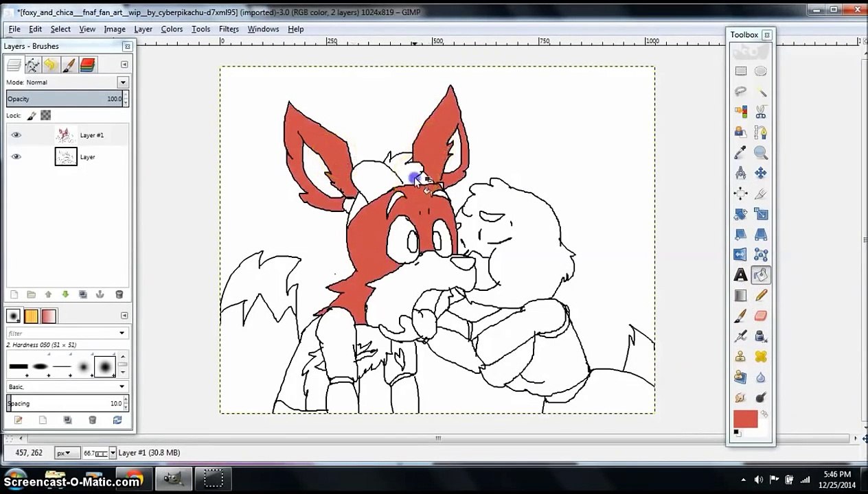Open the Filters menu

pos(229,29)
